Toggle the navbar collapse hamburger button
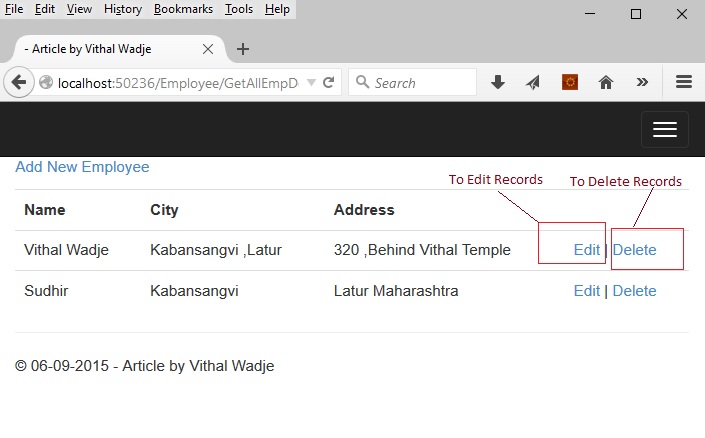 coord(665,130)
